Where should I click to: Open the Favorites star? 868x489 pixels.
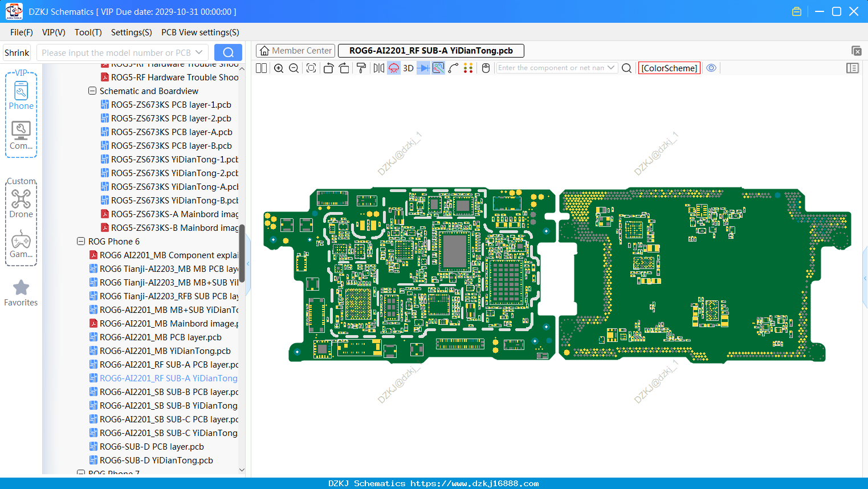(x=21, y=293)
